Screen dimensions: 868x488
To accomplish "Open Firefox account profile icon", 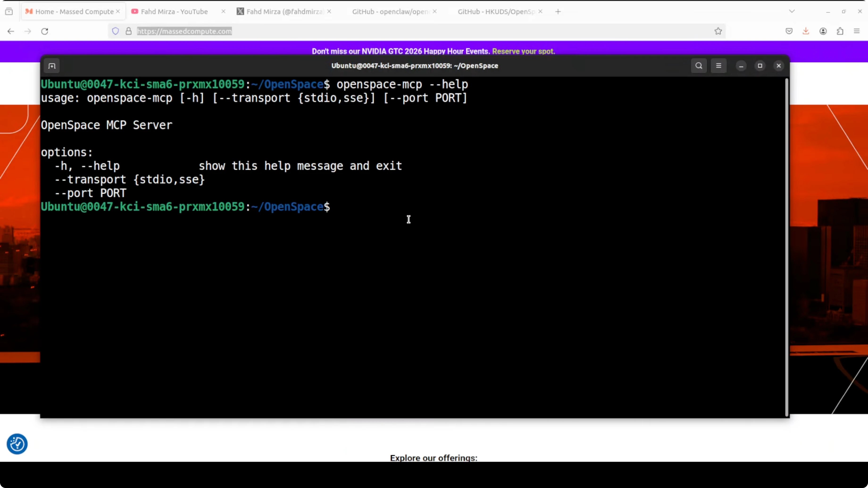I will point(823,31).
